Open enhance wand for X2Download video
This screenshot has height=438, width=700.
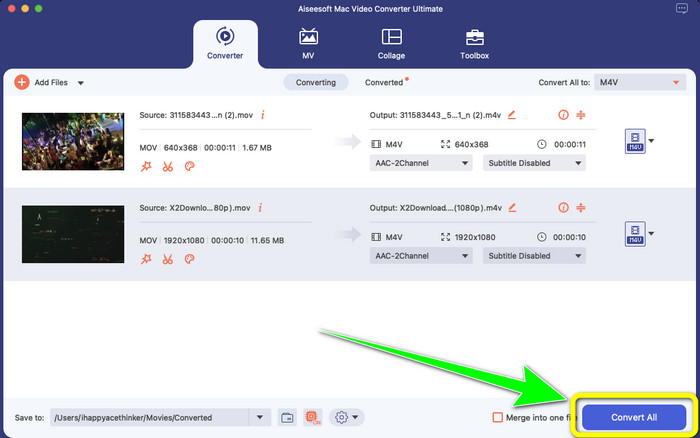146,259
